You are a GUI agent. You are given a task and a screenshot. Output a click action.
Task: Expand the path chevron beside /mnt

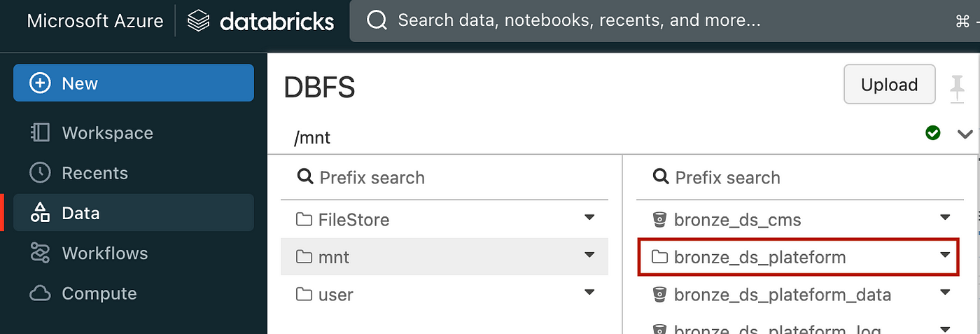pyautogui.click(x=965, y=134)
